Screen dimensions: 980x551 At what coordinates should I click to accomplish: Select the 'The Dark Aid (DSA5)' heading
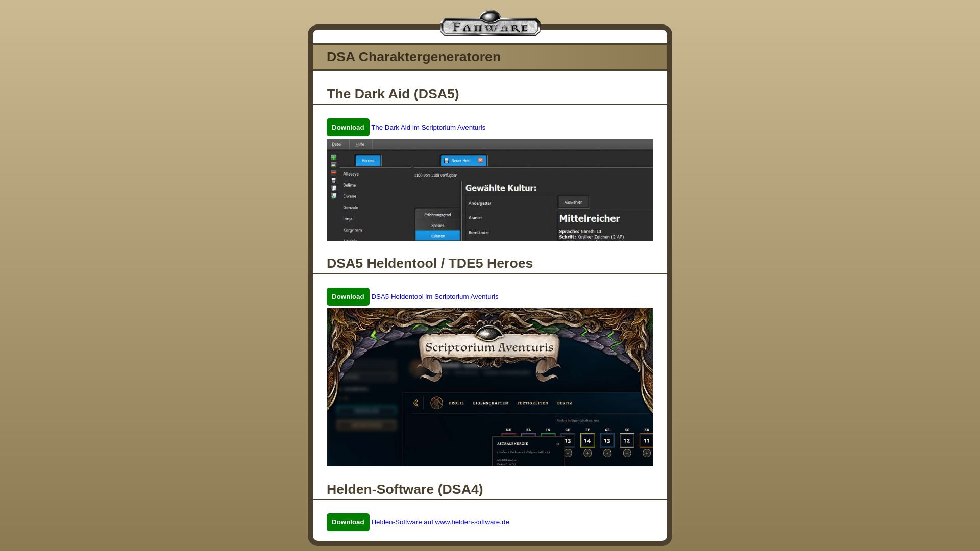coord(393,94)
